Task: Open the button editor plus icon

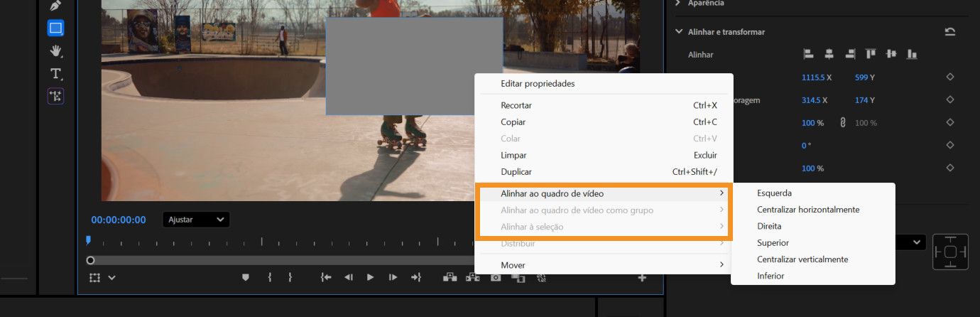Action: click(642, 278)
